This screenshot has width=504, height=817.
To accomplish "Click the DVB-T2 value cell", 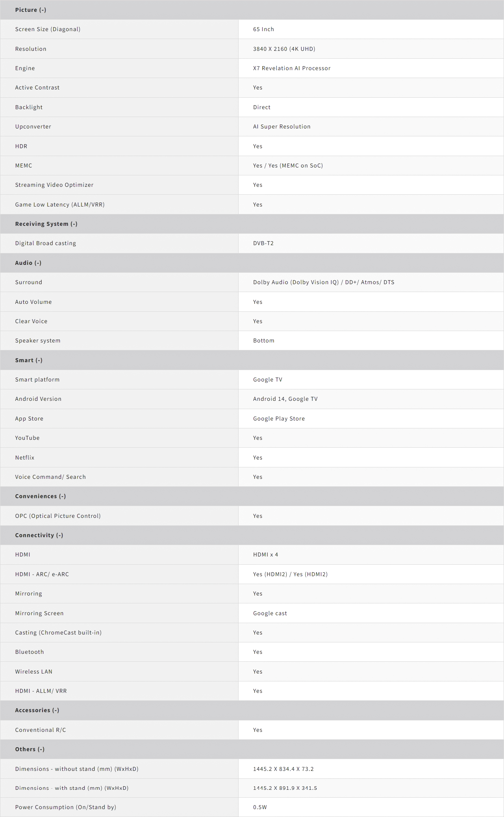I will [263, 243].
